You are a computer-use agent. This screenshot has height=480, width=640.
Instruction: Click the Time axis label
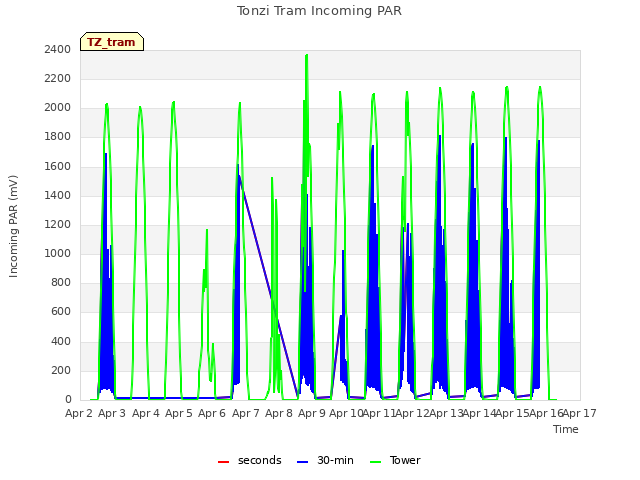(566, 429)
